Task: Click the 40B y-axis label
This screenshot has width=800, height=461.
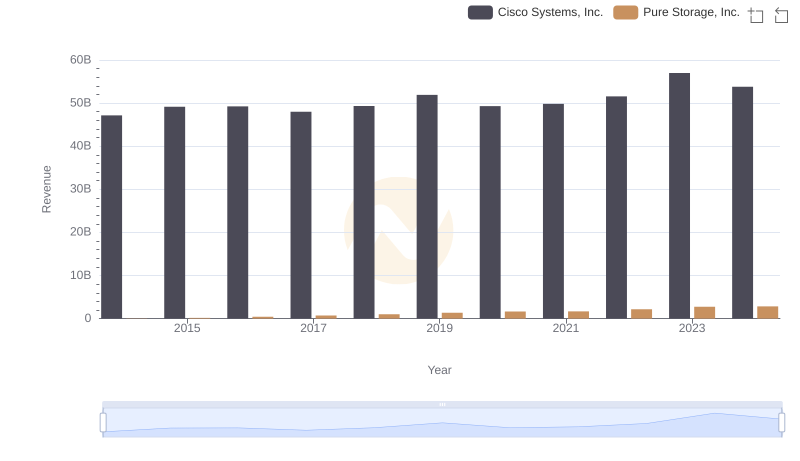Action: click(81, 146)
